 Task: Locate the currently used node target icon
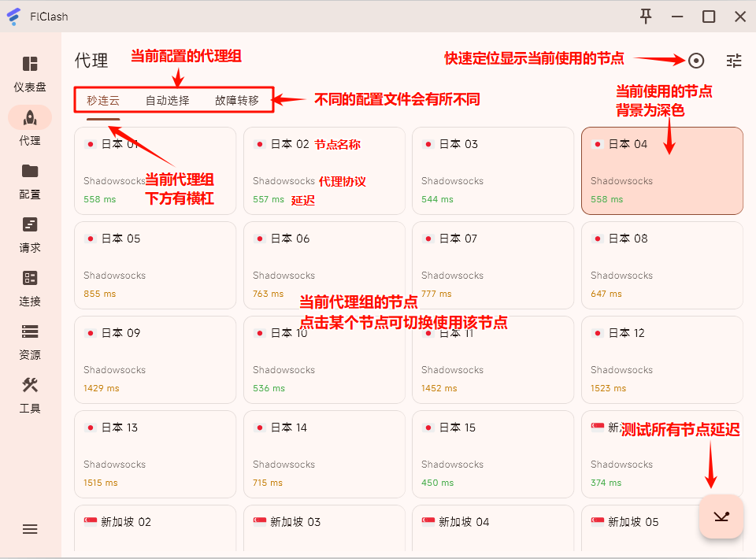[x=696, y=61]
